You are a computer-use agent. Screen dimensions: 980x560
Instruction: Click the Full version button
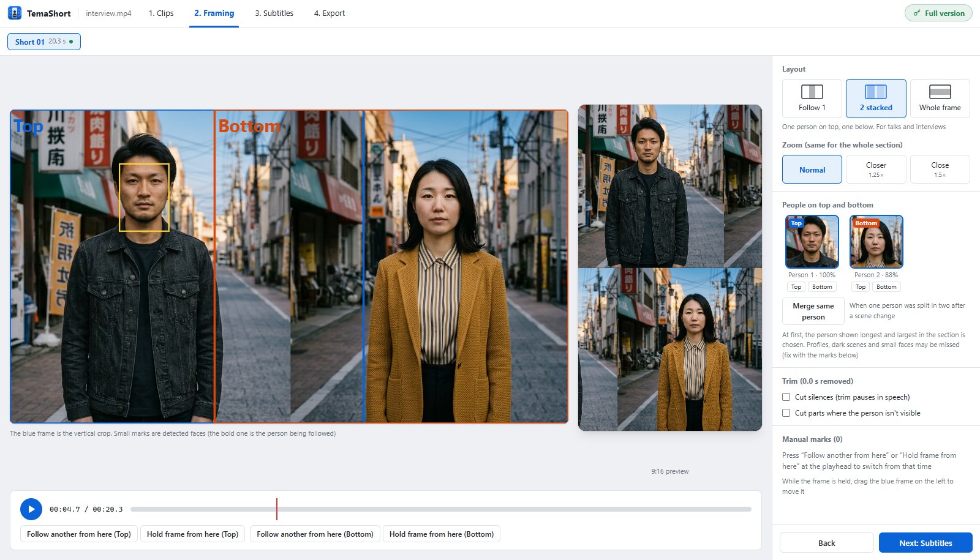pyautogui.click(x=938, y=13)
